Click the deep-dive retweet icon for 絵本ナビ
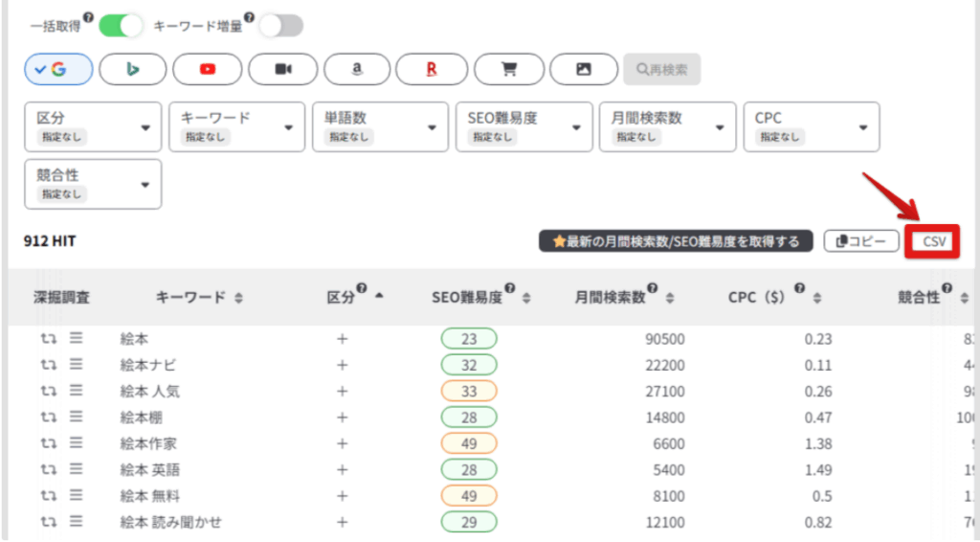Screen dimensions: 980x542 (48, 365)
